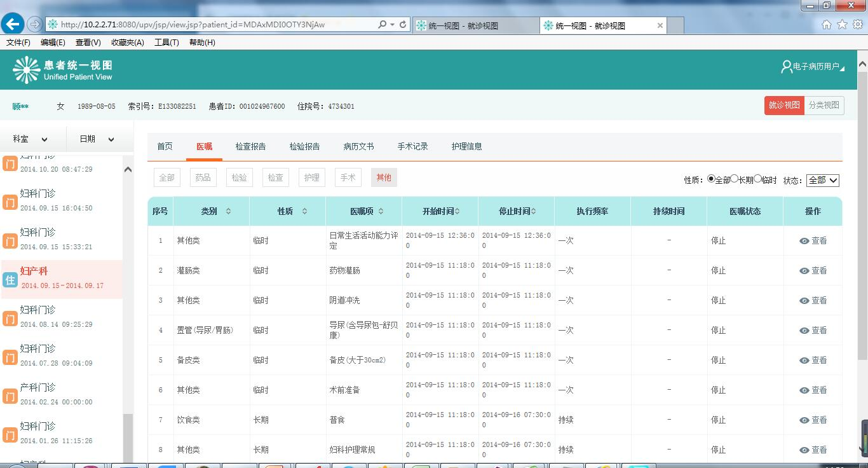Click the visit list scrollbar up arrow
The image size is (868, 468).
(x=128, y=169)
